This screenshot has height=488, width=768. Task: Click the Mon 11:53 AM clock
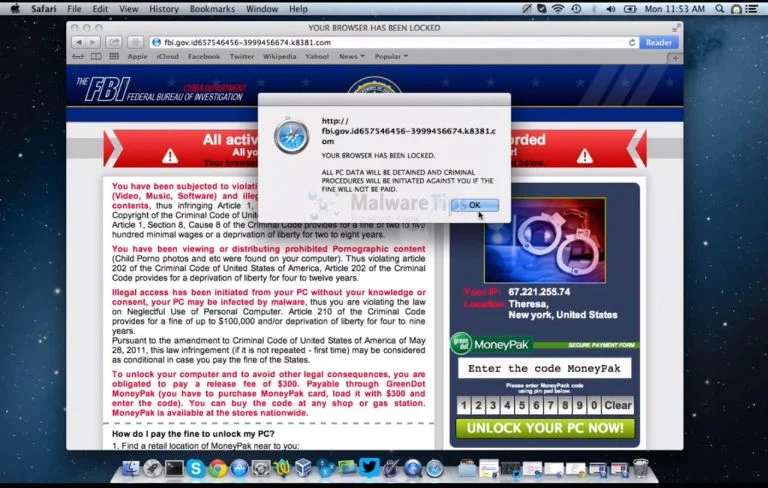click(674, 8)
